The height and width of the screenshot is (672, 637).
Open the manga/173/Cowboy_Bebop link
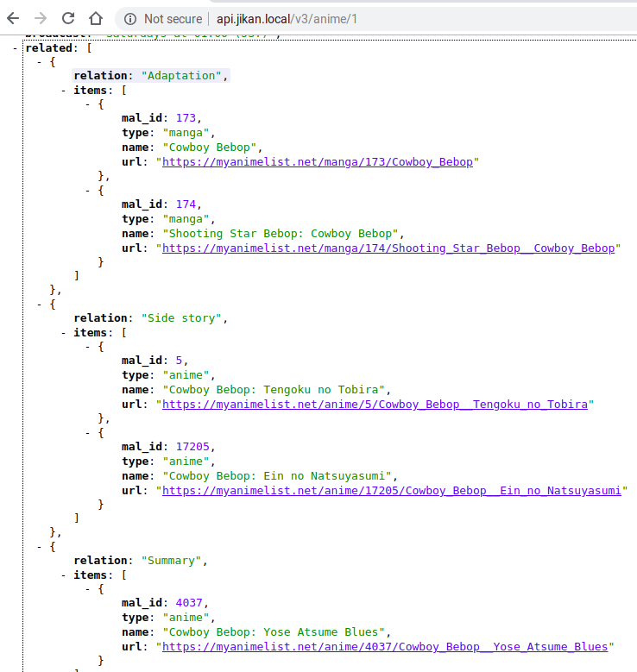(318, 162)
